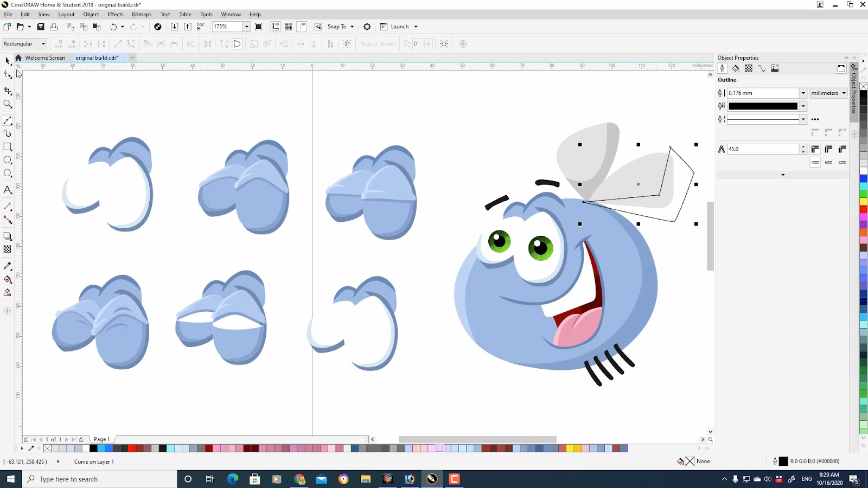
Task: Select the Crop tool
Action: pos(8,91)
